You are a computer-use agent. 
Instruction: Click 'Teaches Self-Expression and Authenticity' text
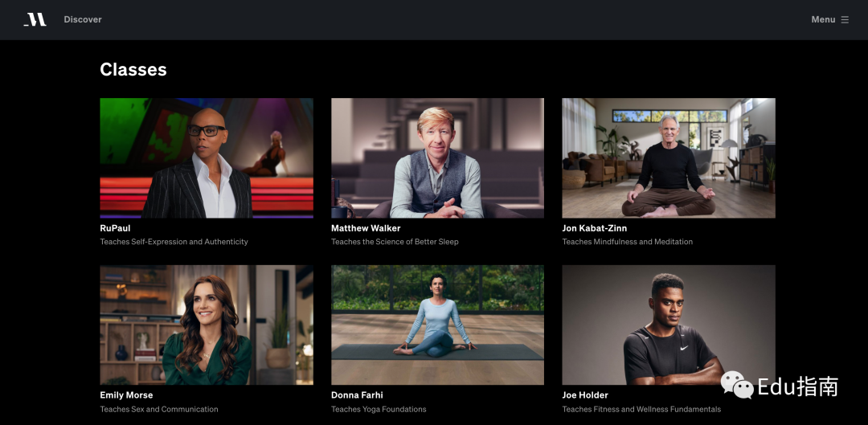(174, 242)
